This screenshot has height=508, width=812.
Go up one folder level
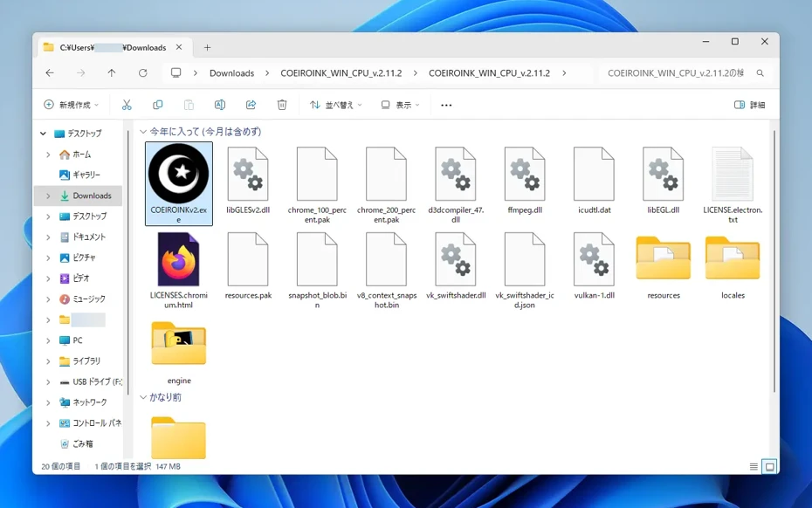tap(112, 73)
